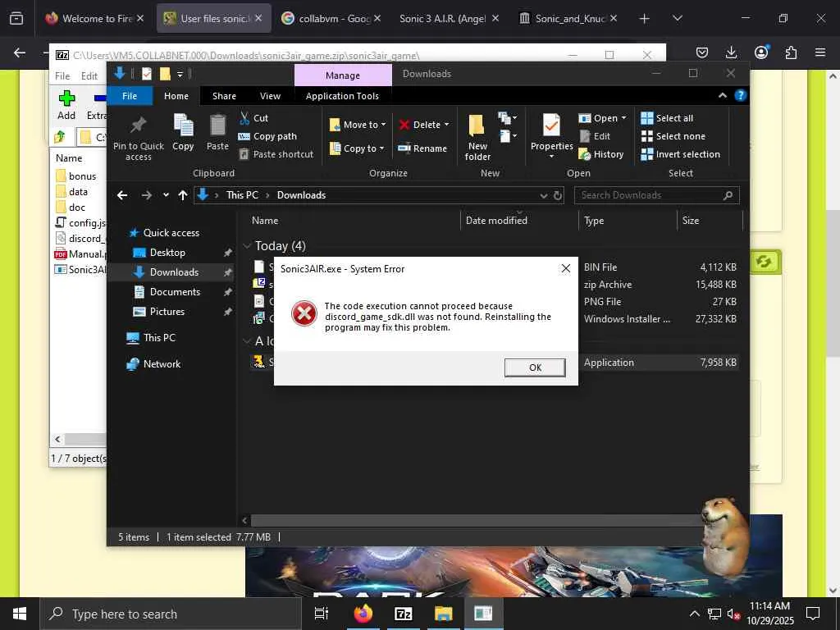Close the System Error dialog with X
This screenshot has width=840, height=630.
coord(566,268)
